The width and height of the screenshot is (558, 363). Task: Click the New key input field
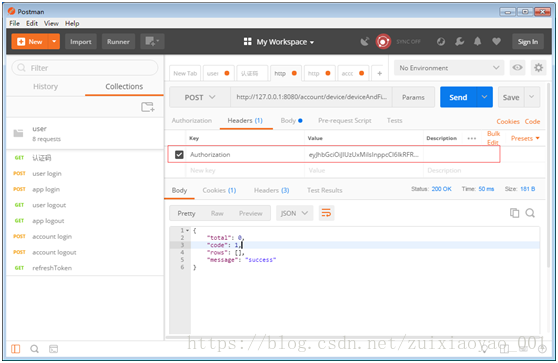click(245, 170)
